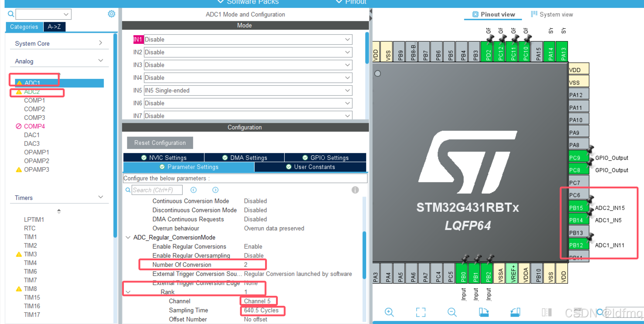The image size is (644, 324).
Task: Click the parameter info icon
Action: [x=355, y=190]
